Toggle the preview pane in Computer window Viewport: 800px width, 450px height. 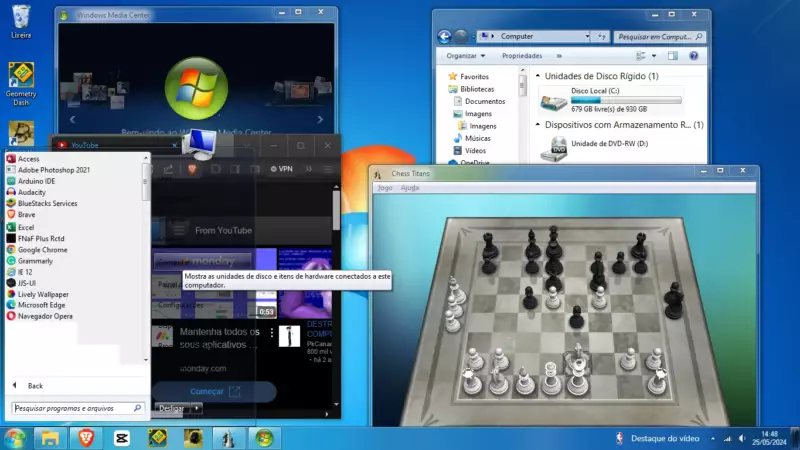coord(673,56)
